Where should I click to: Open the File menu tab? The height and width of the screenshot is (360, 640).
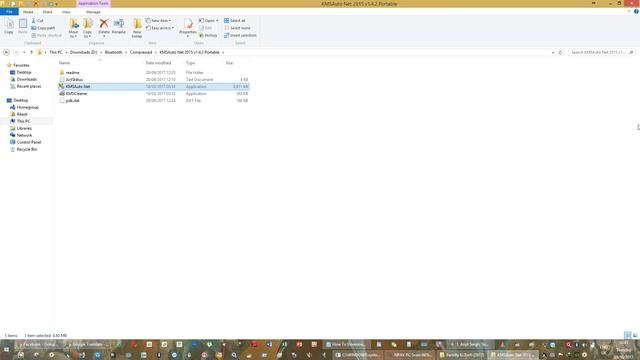click(9, 12)
